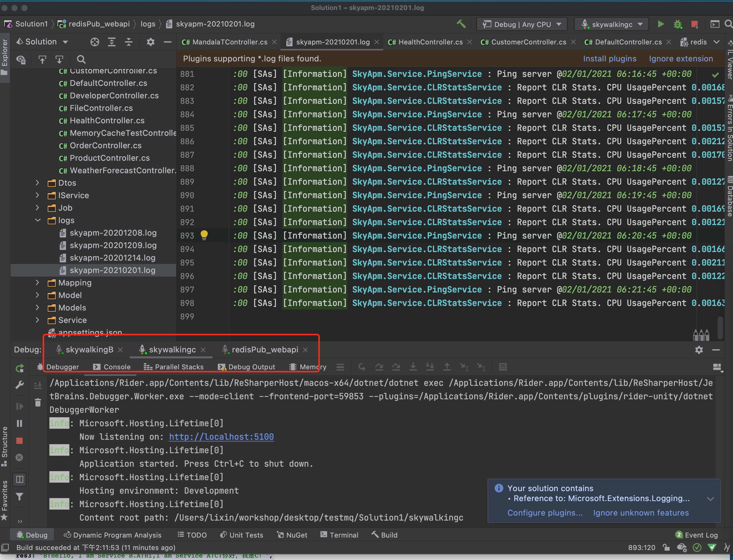Resume program in debug sidebar
This screenshot has width=733, height=560.
click(x=20, y=406)
